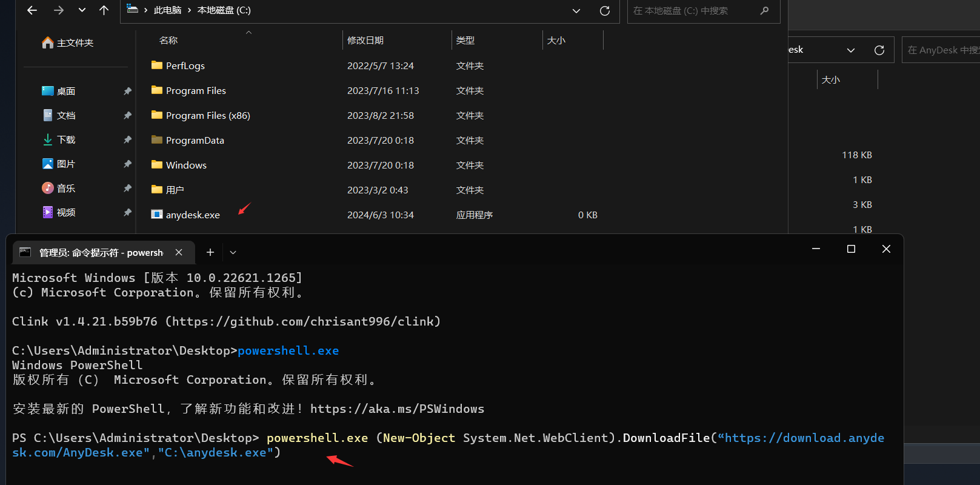Select the Windows folder
Screen dimensions: 980x485
tap(179, 165)
